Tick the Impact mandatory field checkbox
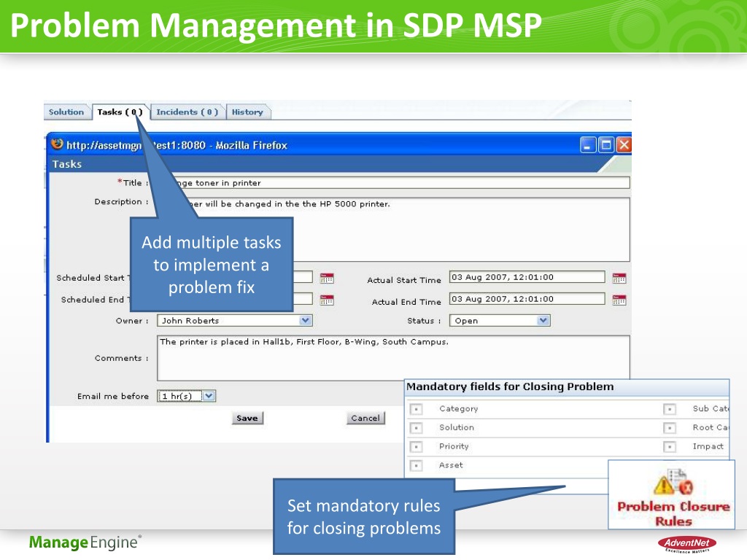 coord(670,447)
